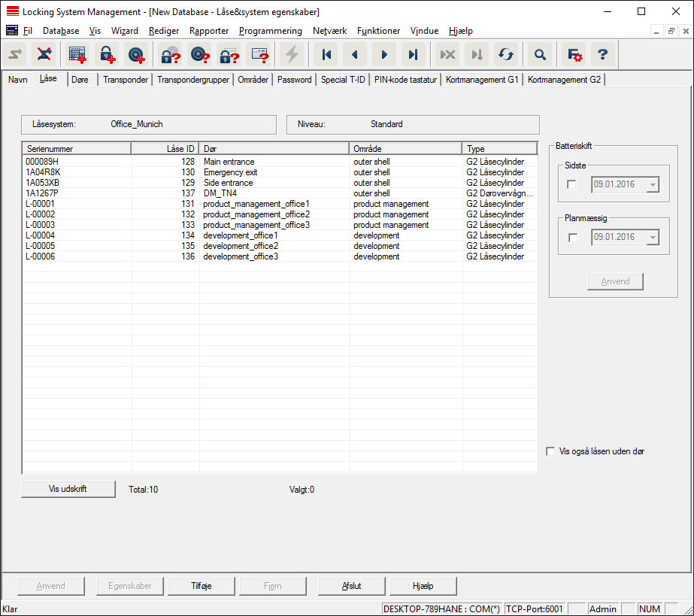The height and width of the screenshot is (616, 694).
Task: Enable the Planmæssig battery change checkbox
Action: click(x=573, y=238)
